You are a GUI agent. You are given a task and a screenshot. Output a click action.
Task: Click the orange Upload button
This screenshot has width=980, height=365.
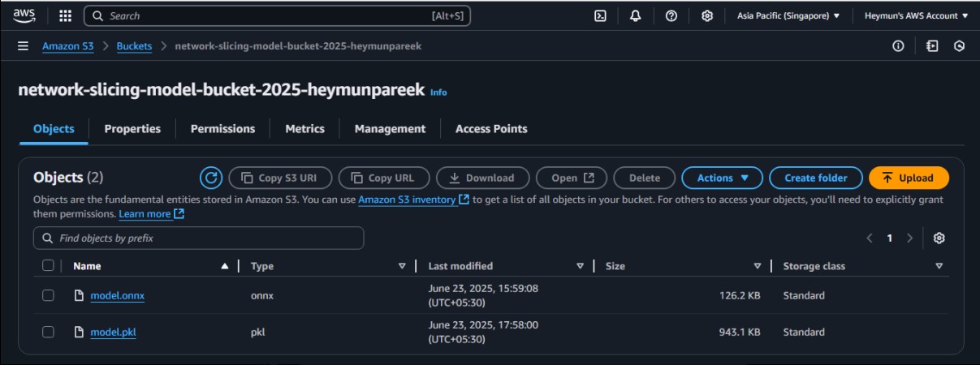[x=909, y=178]
